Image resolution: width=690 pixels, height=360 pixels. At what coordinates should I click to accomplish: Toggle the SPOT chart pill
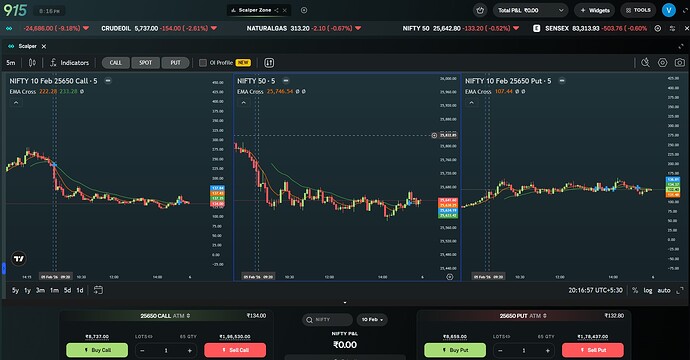pyautogui.click(x=146, y=63)
